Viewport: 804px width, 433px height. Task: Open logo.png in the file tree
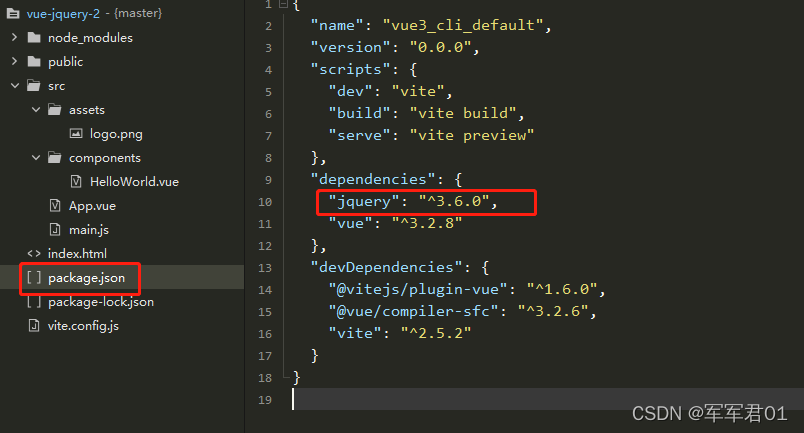tap(116, 134)
